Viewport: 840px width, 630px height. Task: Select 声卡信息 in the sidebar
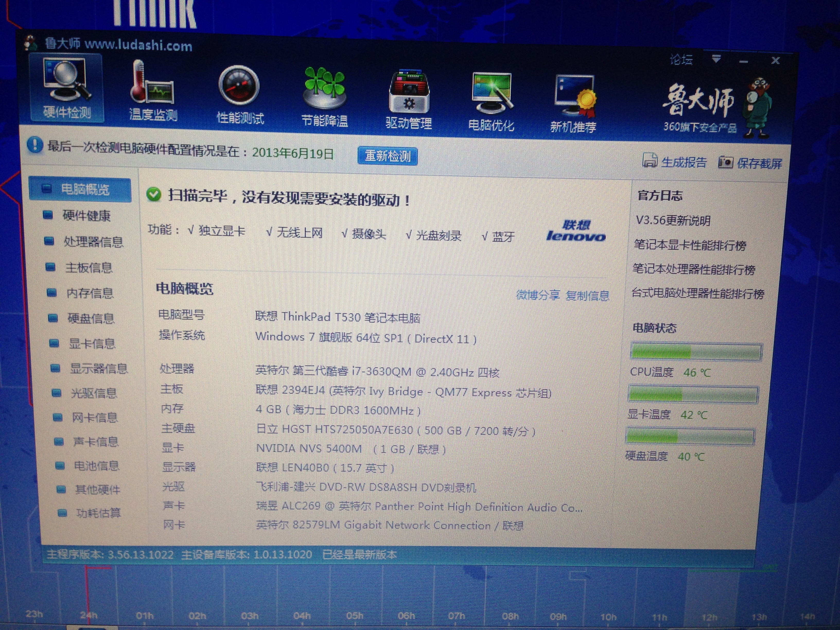coord(96,442)
